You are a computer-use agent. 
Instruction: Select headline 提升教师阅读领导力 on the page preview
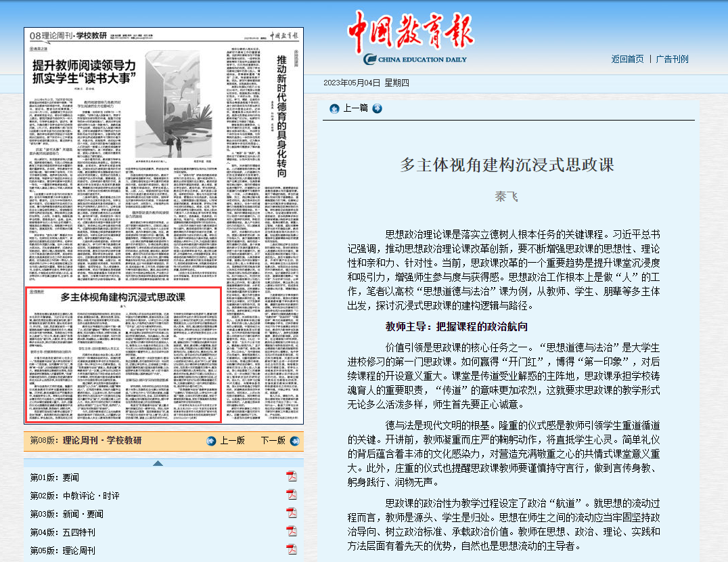point(84,72)
